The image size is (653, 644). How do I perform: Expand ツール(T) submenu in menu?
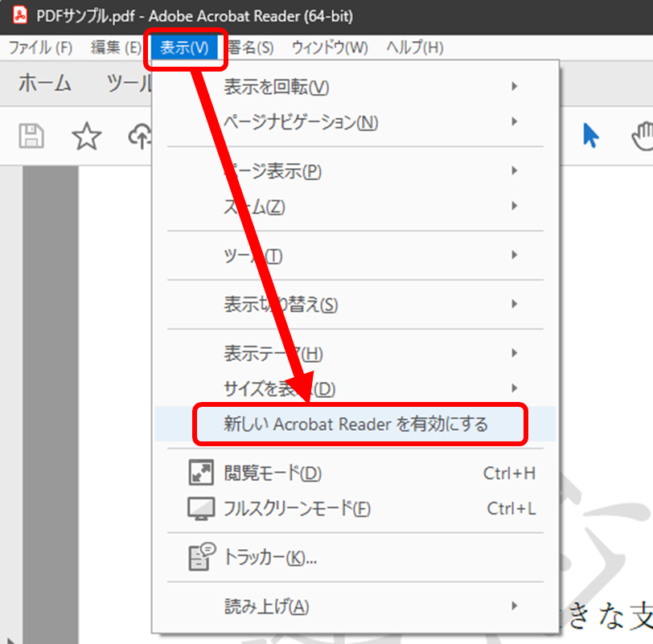355,255
